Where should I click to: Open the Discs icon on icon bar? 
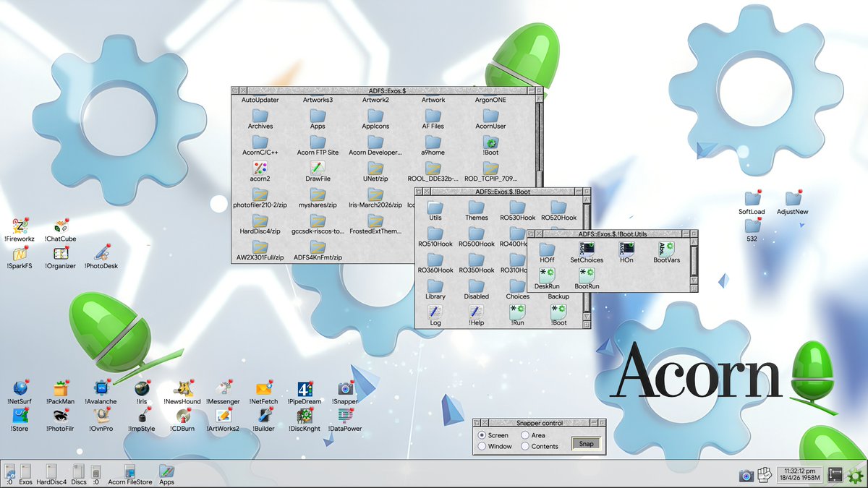pos(79,474)
